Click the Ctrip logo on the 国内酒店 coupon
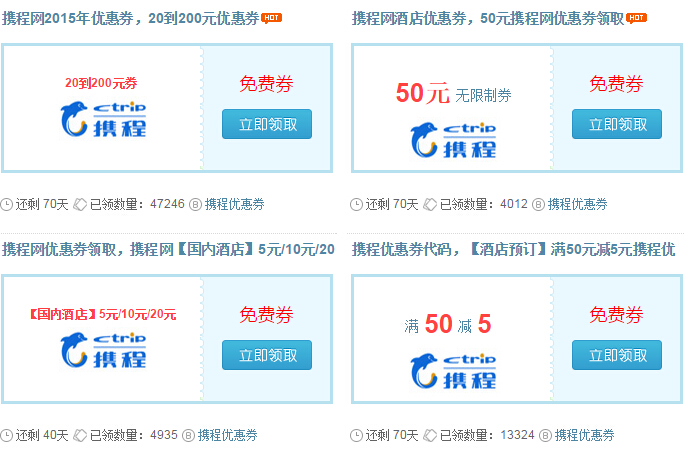 103,350
